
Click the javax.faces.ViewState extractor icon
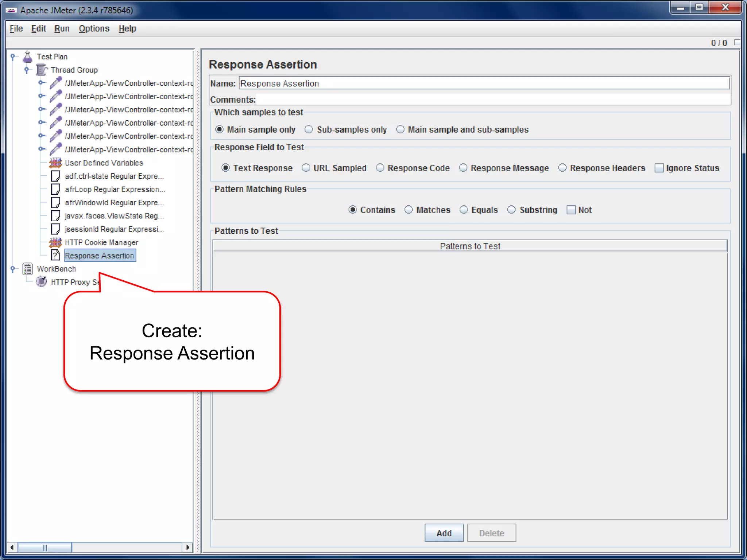click(55, 216)
